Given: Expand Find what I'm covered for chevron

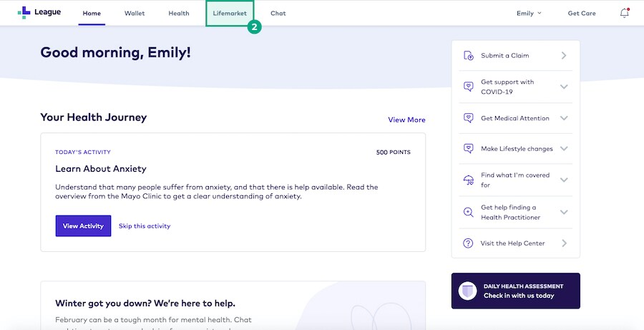Looking at the screenshot, I should (564, 180).
